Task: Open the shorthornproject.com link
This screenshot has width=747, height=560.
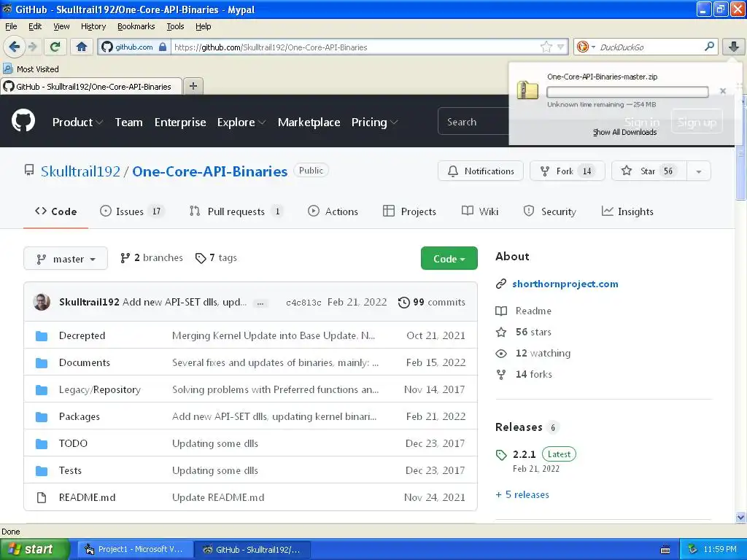Action: coord(565,284)
